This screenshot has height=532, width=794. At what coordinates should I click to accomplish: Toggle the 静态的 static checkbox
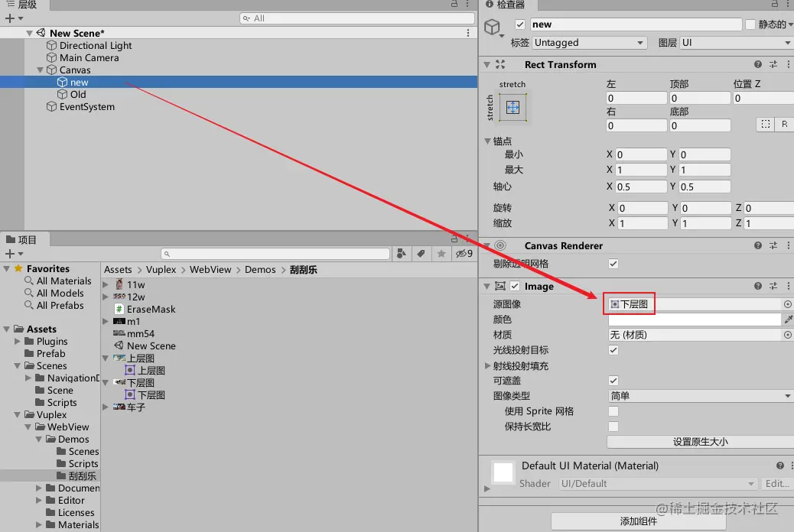coord(750,24)
